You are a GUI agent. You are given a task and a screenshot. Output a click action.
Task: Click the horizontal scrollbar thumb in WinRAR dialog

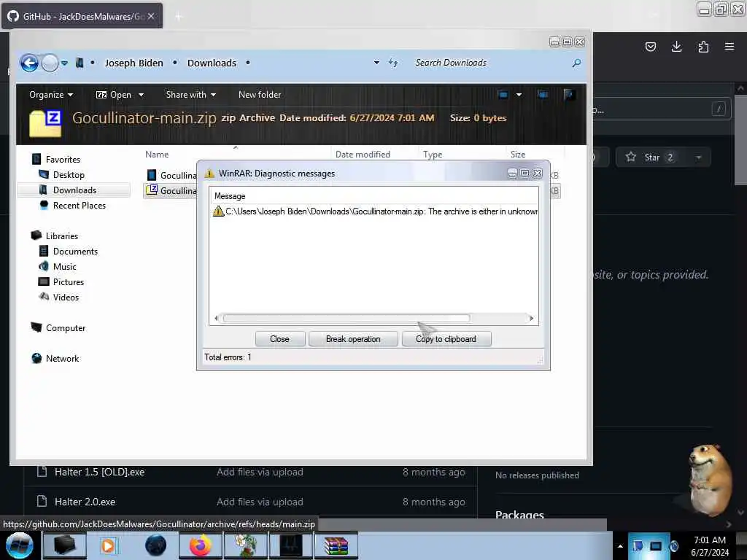pyautogui.click(x=347, y=318)
